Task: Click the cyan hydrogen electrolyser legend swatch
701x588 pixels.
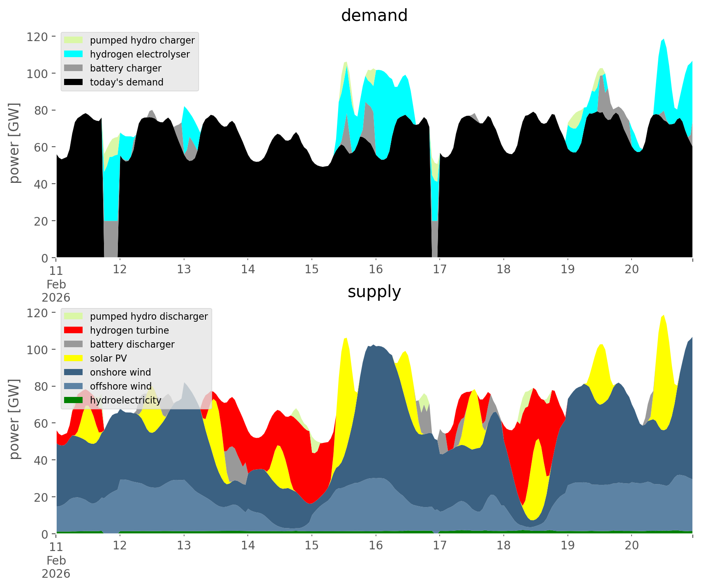Action: 74,54
